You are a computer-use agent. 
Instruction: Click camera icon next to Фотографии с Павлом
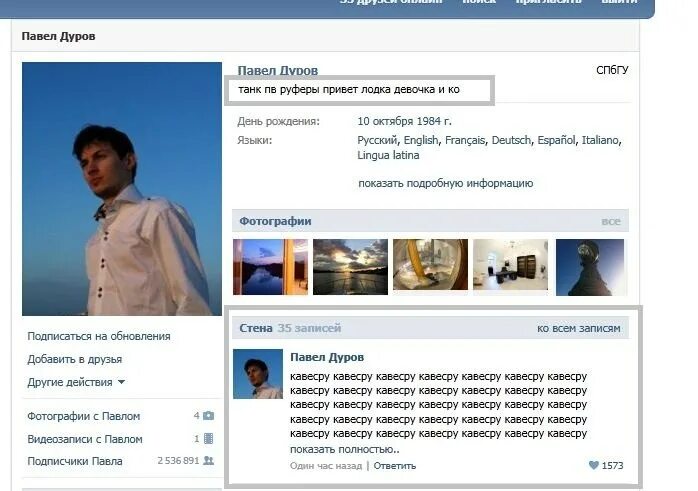(208, 415)
